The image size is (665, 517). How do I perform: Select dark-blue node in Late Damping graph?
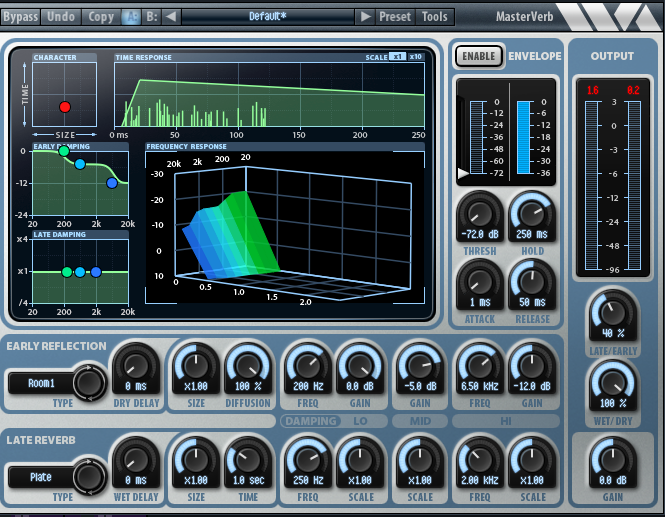click(x=96, y=272)
